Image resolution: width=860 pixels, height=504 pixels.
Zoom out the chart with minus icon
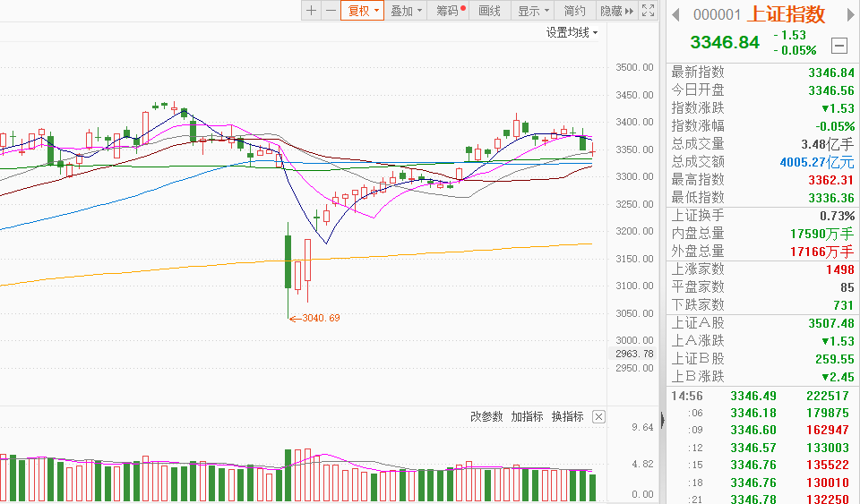tap(331, 11)
